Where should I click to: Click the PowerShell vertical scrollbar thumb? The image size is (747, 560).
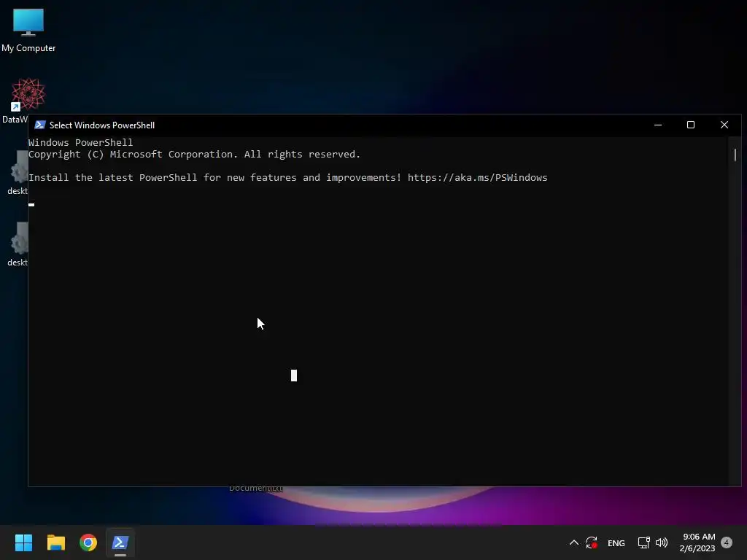(x=735, y=155)
